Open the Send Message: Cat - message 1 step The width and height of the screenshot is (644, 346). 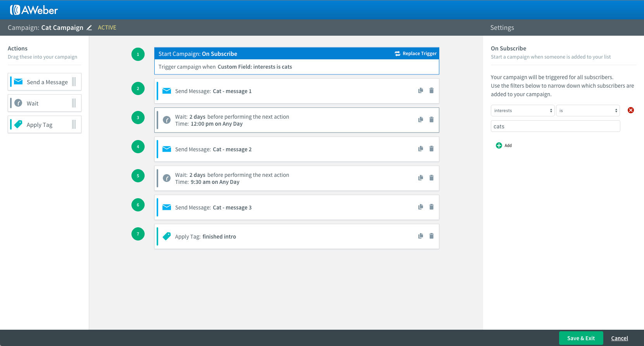[x=297, y=91]
